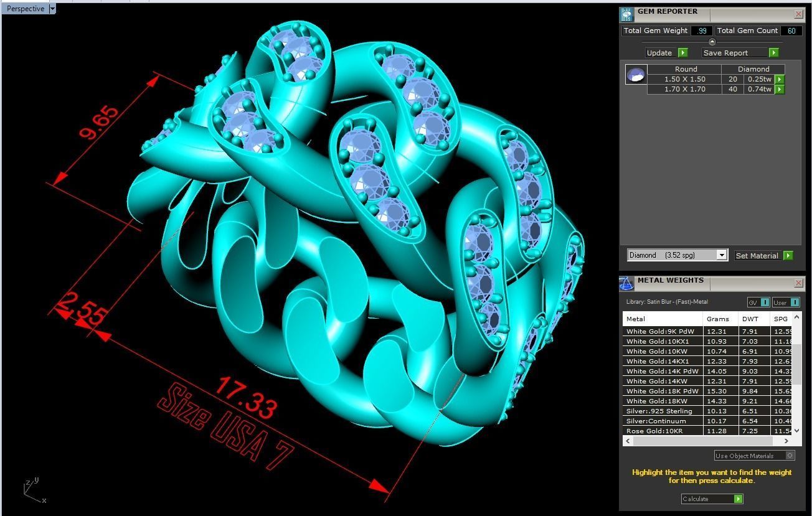Viewport: 812px width, 516px height.
Task: Select the White Gold:9K PdW row
Action: (707, 331)
